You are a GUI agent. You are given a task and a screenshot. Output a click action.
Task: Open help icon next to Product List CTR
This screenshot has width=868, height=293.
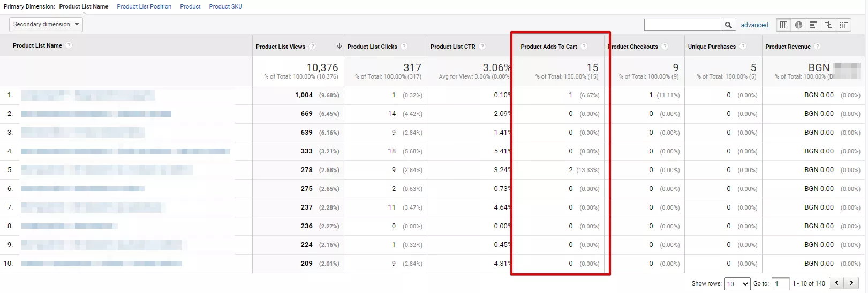pos(482,47)
